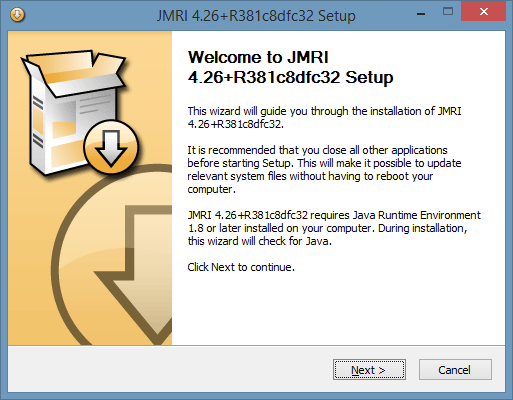Image resolution: width=513 pixels, height=400 pixels.
Task: Click the grey footer area left of Next
Action: [167, 369]
